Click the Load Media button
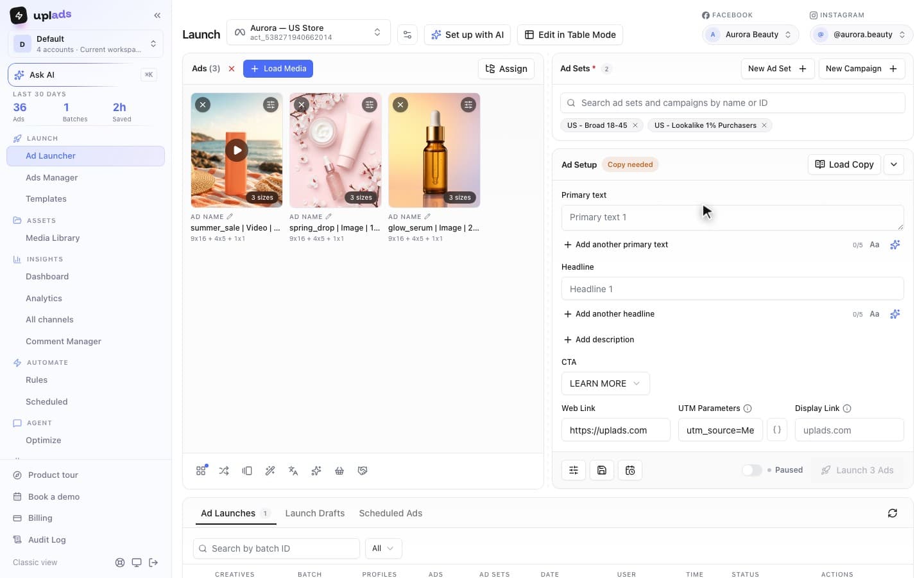This screenshot has height=578, width=924. click(x=278, y=69)
